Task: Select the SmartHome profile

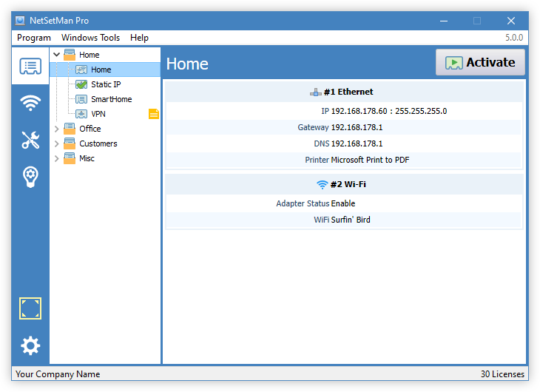Action: [x=111, y=99]
